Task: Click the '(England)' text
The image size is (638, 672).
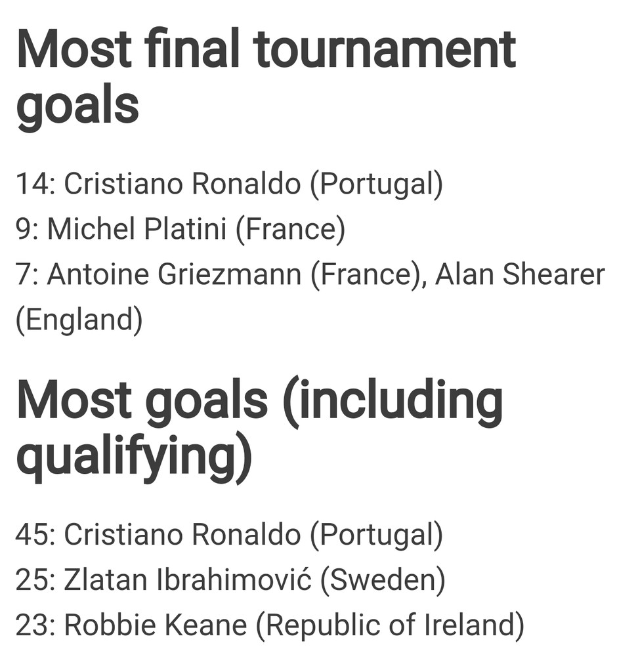Action: 79,320
